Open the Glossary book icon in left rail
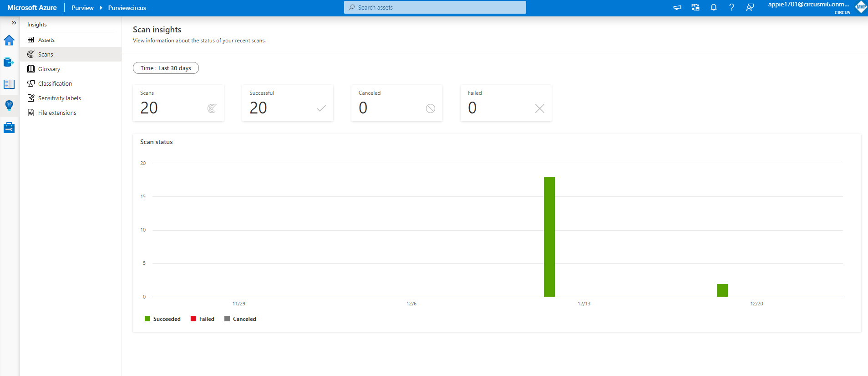Image resolution: width=868 pixels, height=376 pixels. pyautogui.click(x=9, y=84)
